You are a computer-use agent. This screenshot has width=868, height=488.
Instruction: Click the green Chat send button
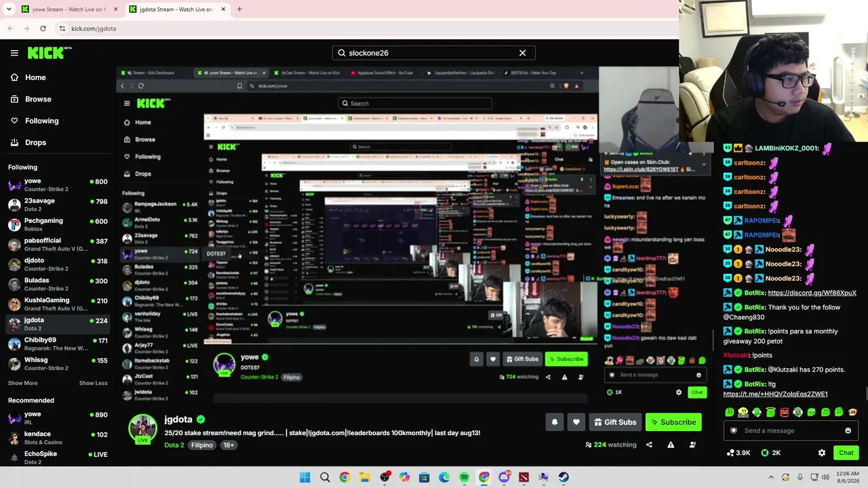[x=846, y=453]
